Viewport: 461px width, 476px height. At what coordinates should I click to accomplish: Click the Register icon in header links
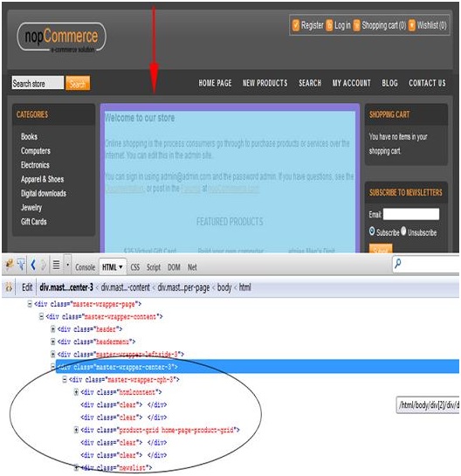(296, 25)
